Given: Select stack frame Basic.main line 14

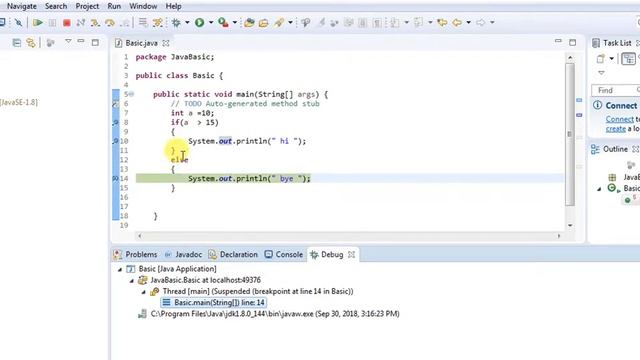Looking at the screenshot, I should (x=214, y=302).
